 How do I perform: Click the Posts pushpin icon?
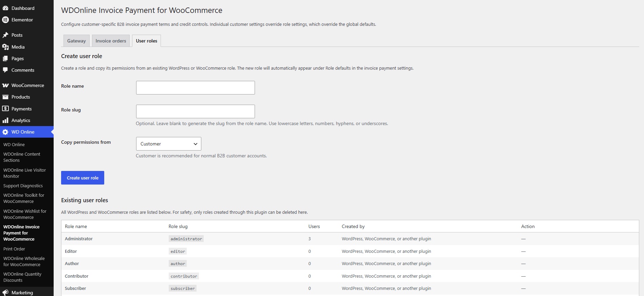coord(5,35)
